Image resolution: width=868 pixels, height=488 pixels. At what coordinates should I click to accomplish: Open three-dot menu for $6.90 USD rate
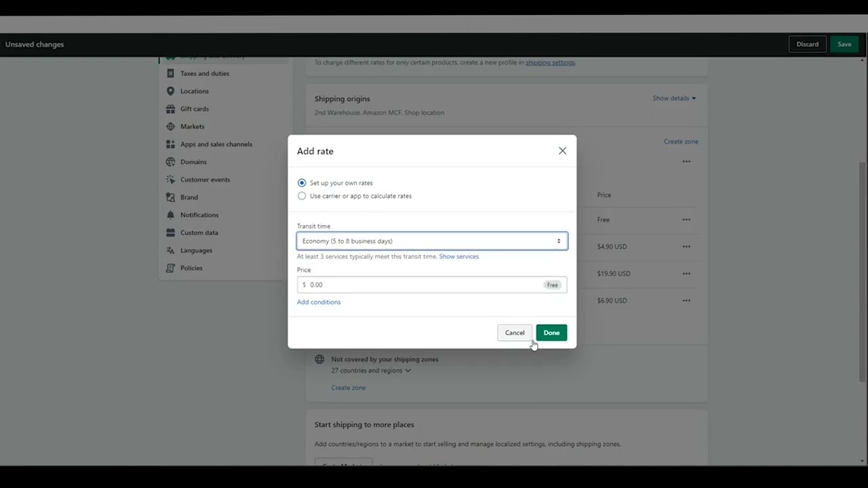pyautogui.click(x=686, y=300)
